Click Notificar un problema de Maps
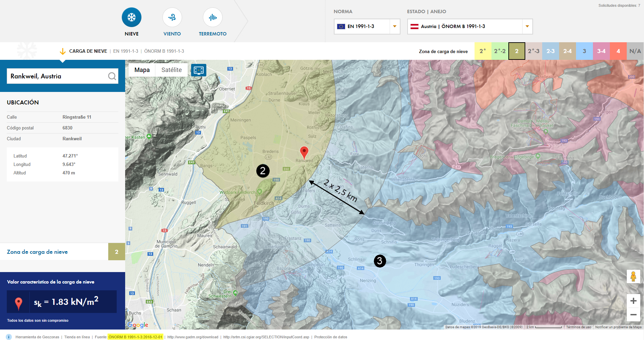644x340 pixels. coord(618,327)
